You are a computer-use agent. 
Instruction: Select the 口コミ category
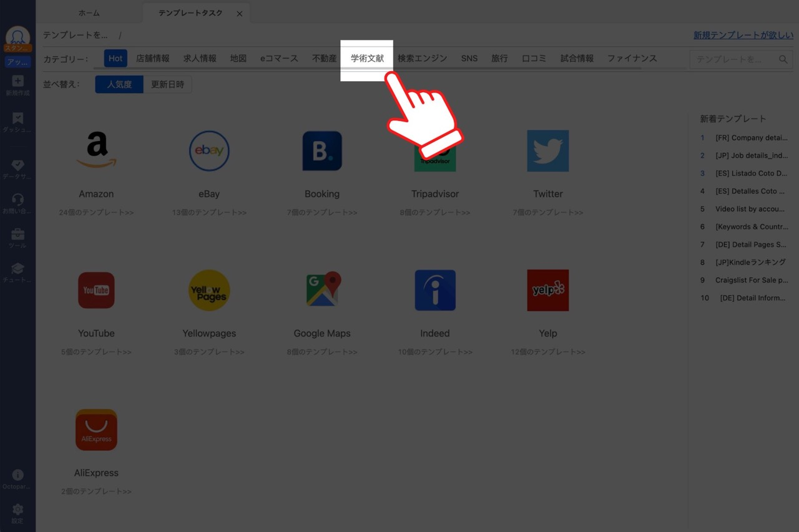click(534, 59)
